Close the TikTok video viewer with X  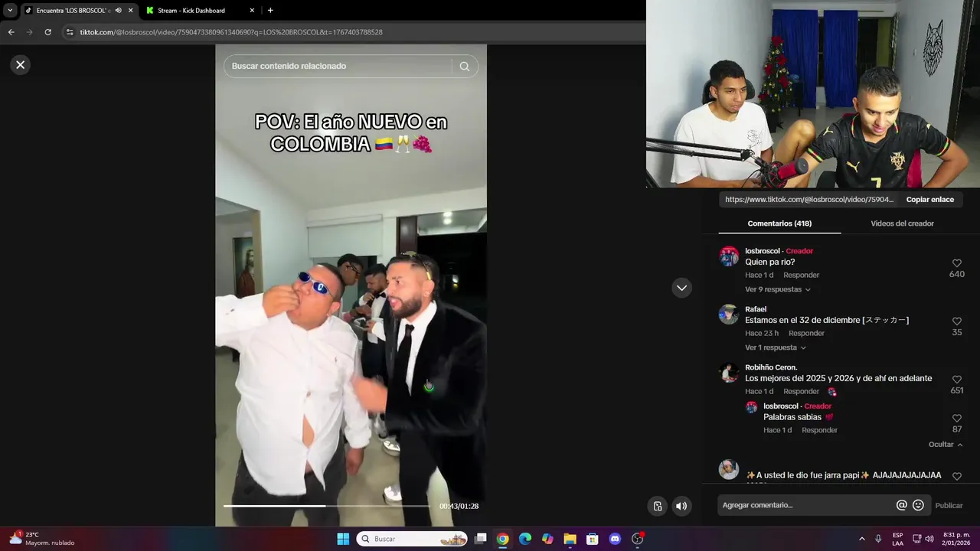[21, 65]
